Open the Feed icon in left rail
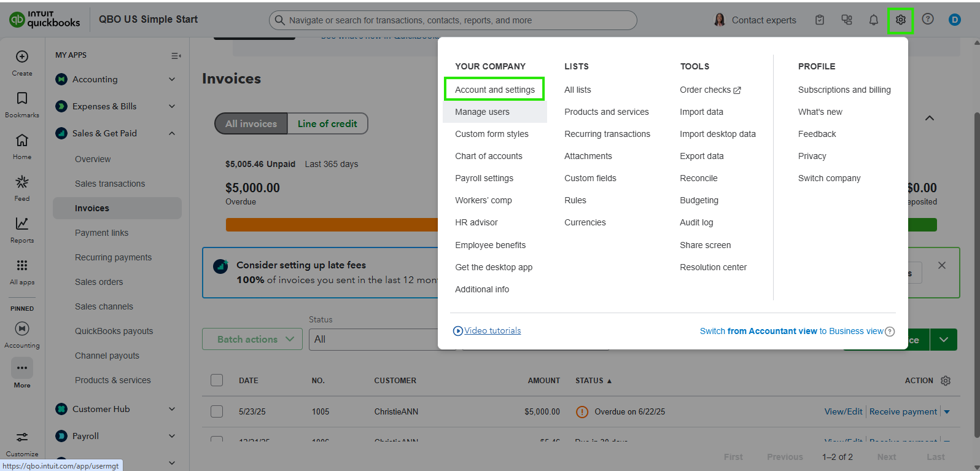The height and width of the screenshot is (471, 980). pyautogui.click(x=22, y=182)
